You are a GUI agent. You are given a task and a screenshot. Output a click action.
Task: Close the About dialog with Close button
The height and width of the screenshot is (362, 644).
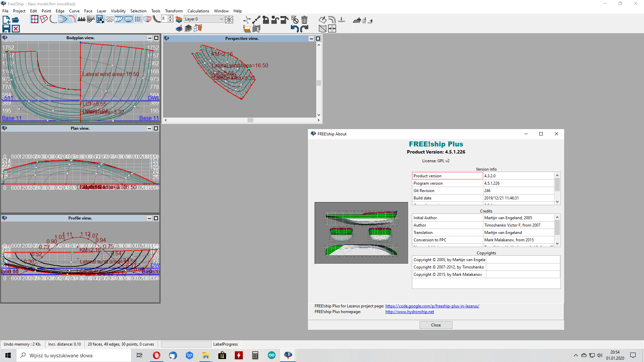[436, 325]
